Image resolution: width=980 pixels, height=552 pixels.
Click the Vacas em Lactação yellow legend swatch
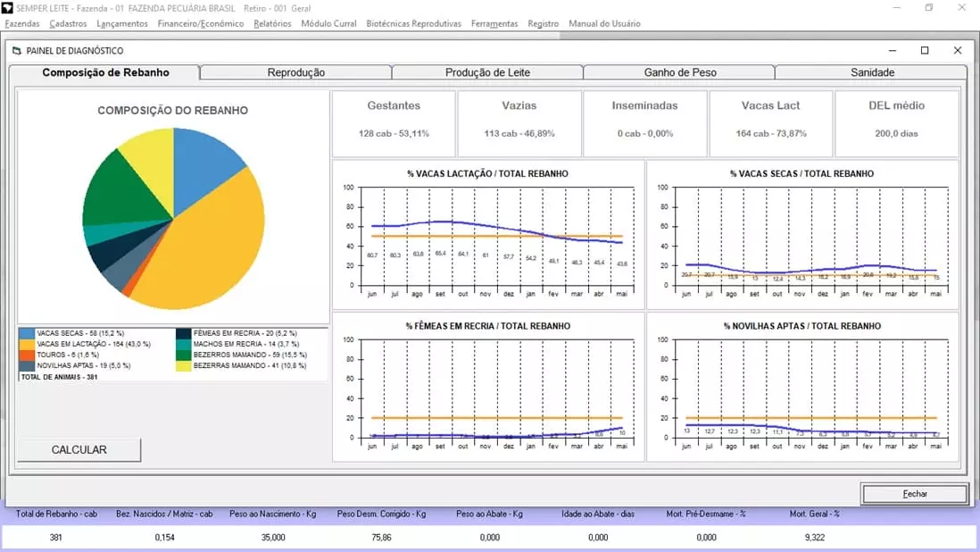(x=29, y=344)
